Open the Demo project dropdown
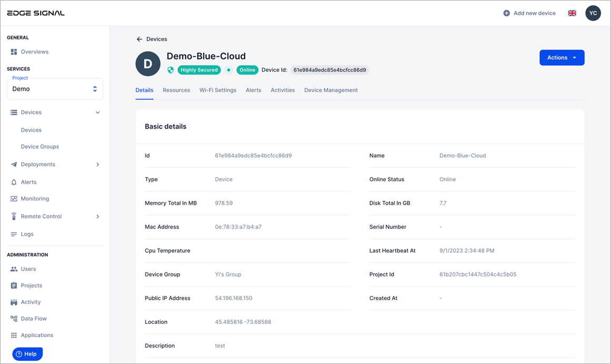Image resolution: width=611 pixels, height=364 pixels. coord(55,89)
